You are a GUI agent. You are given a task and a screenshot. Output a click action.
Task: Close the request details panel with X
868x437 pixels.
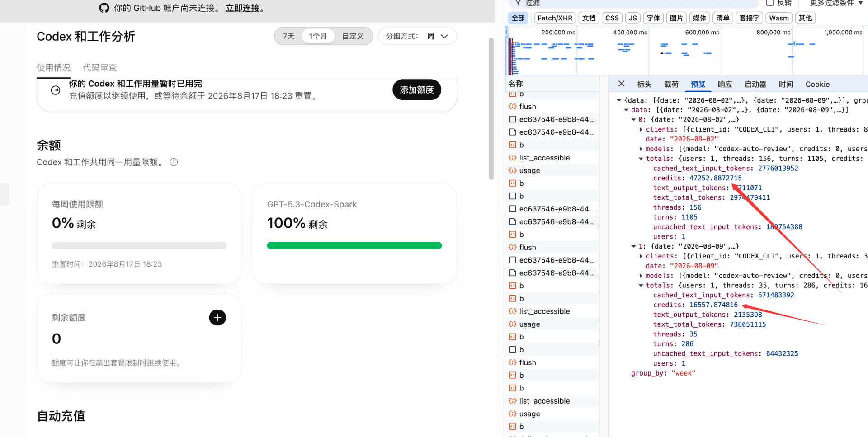click(621, 84)
